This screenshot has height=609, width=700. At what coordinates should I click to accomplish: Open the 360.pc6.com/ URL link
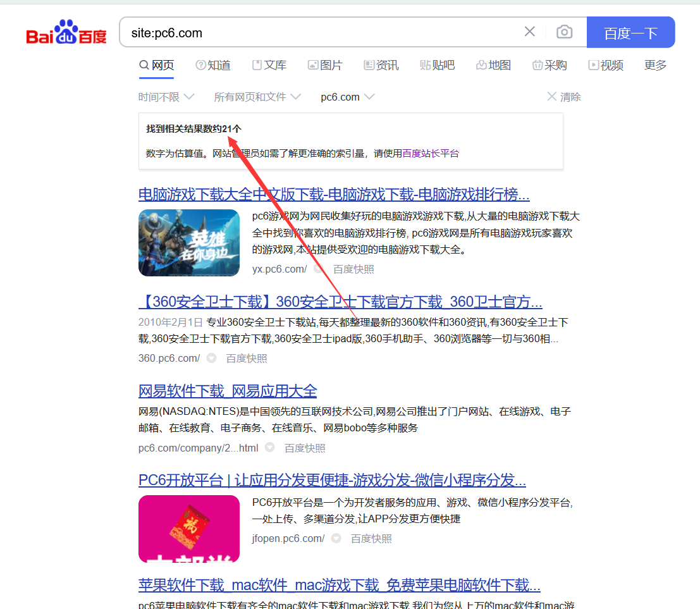tap(169, 359)
